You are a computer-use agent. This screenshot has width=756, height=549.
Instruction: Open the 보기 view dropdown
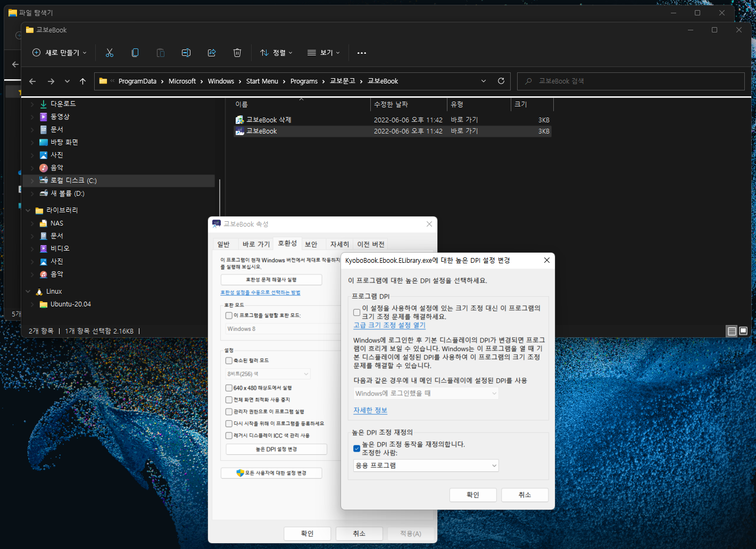323,53
